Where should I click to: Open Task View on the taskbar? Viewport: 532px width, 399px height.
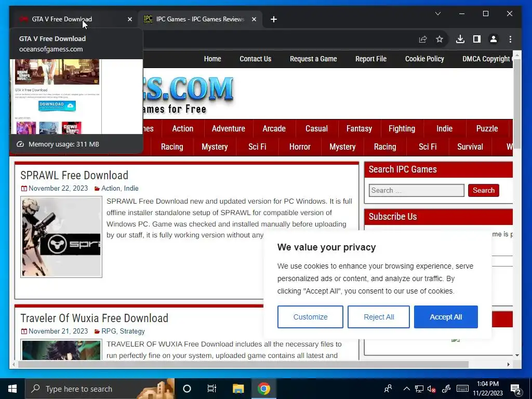(x=212, y=389)
